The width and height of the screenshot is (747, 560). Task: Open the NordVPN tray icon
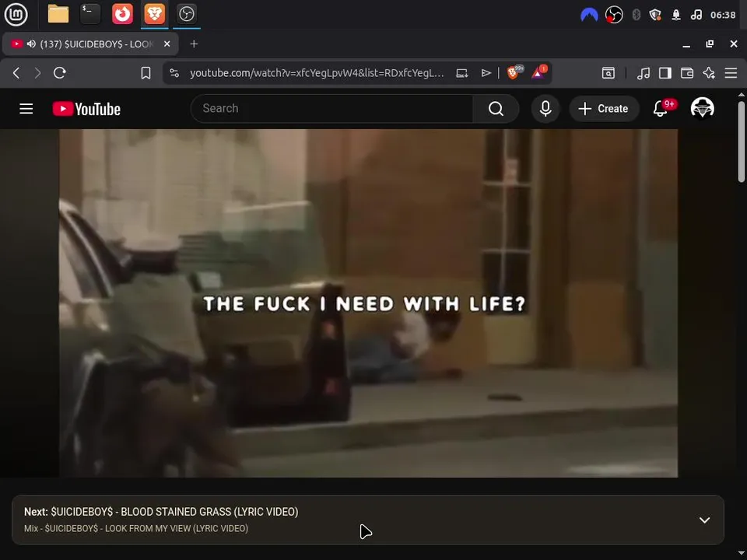pos(589,15)
